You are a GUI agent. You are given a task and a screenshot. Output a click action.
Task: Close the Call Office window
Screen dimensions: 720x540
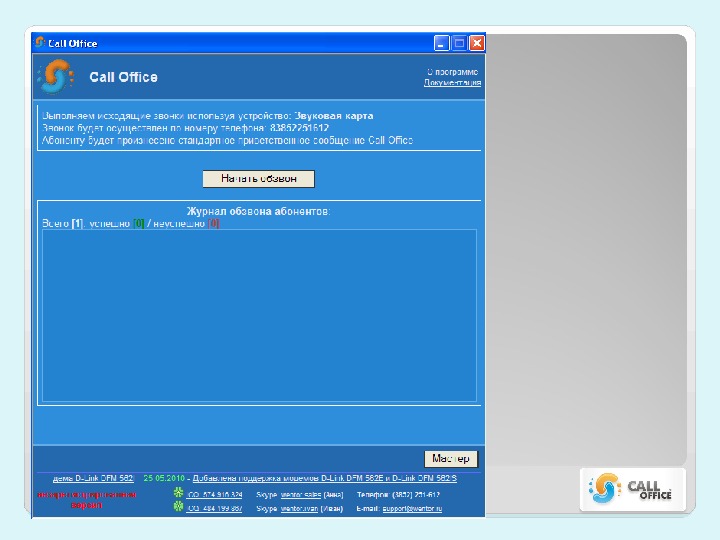pos(477,43)
